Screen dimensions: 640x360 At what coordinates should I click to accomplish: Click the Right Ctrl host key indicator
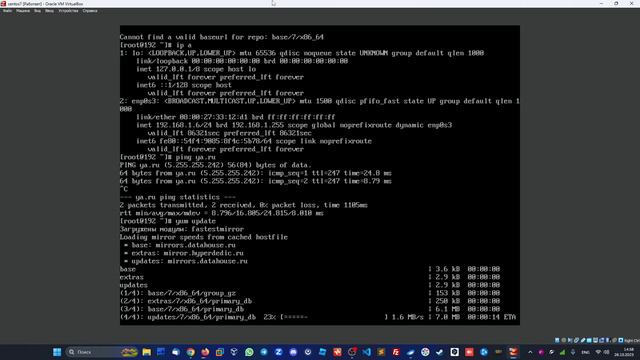pyautogui.click(x=632, y=340)
